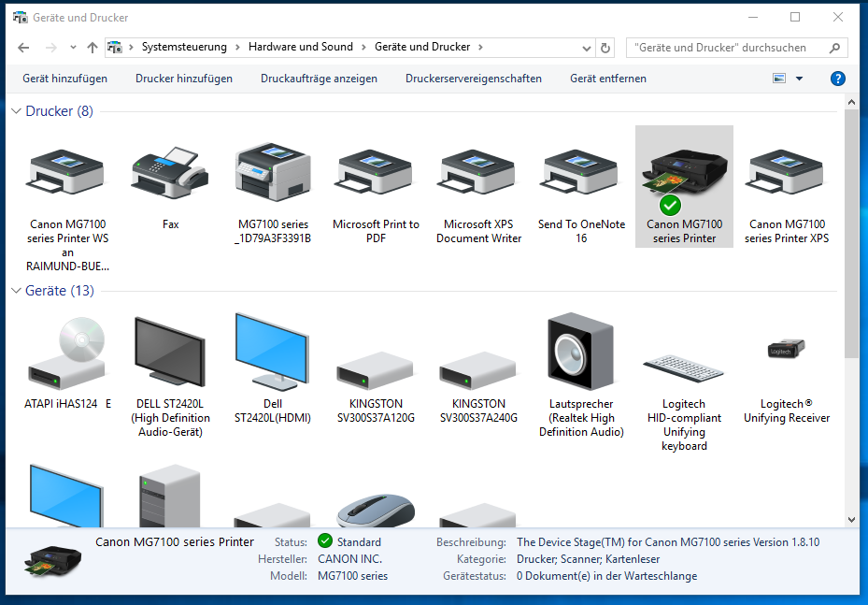Click the printer thumbnail in the details pane
The height and width of the screenshot is (605, 868).
(52, 561)
